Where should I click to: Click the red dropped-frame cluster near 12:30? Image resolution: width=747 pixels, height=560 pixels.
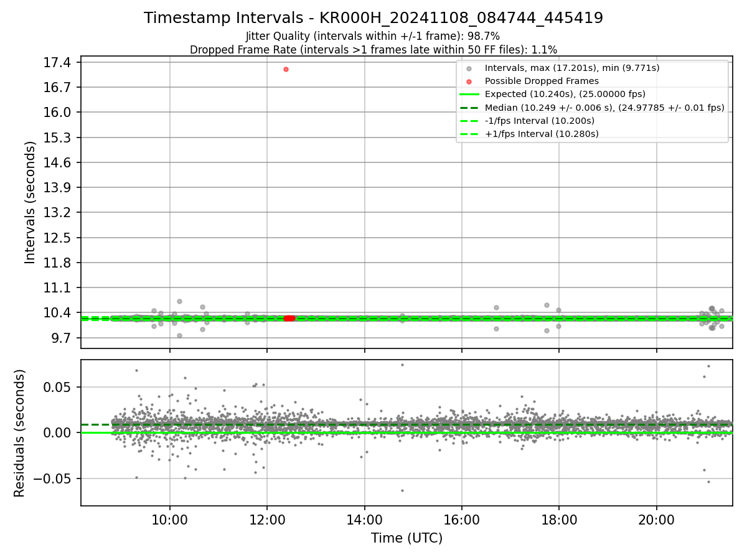(x=289, y=318)
